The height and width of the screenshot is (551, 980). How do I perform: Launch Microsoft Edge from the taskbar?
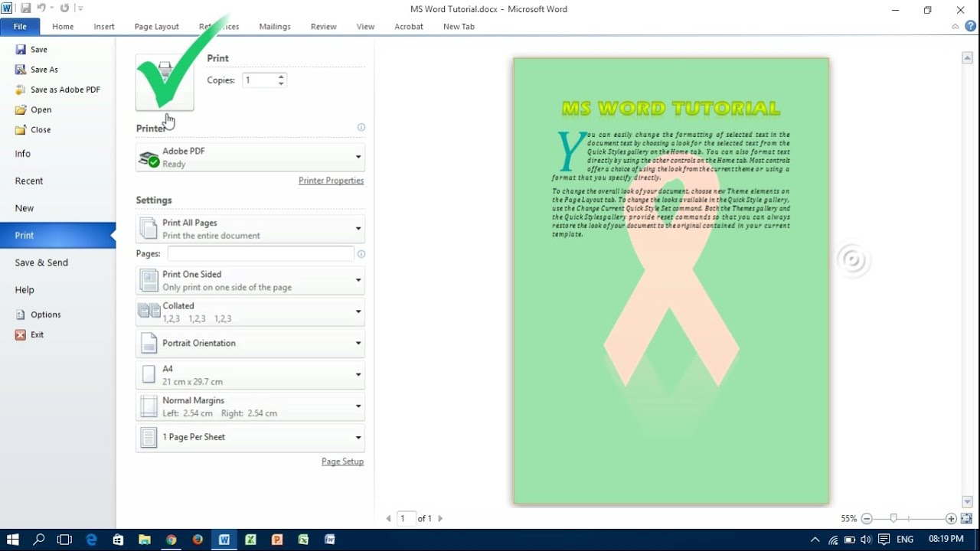pyautogui.click(x=92, y=540)
